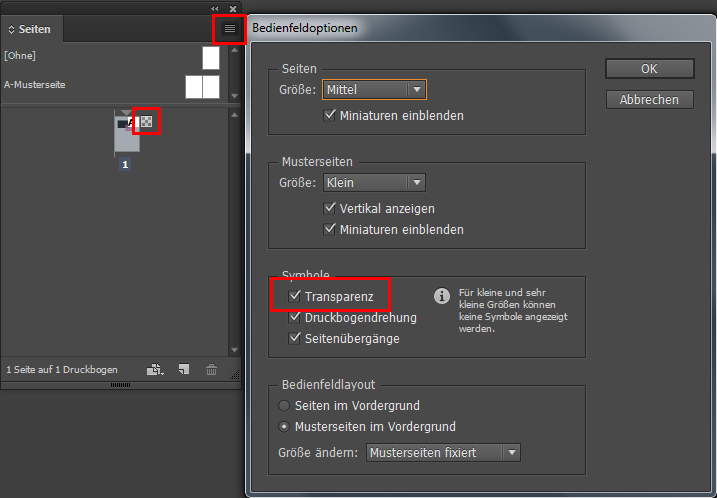
Task: Click the A-Musterseite spread thumbnail
Action: (x=202, y=87)
